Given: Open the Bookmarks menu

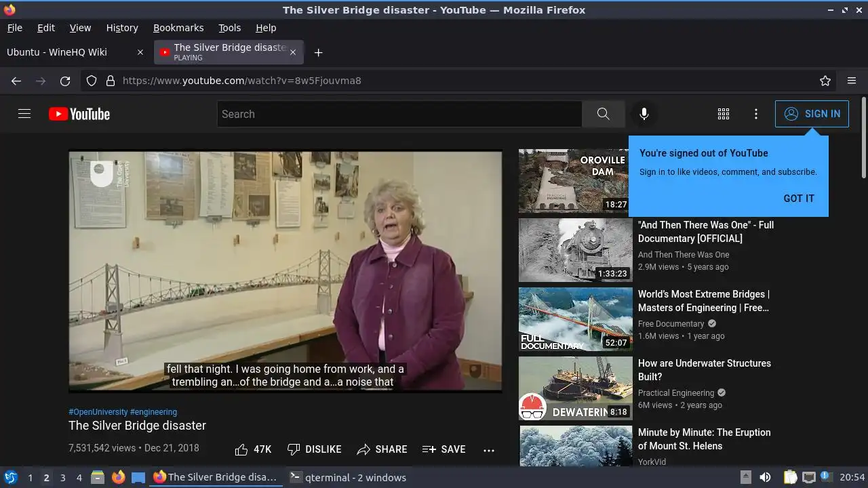Looking at the screenshot, I should coord(178,28).
